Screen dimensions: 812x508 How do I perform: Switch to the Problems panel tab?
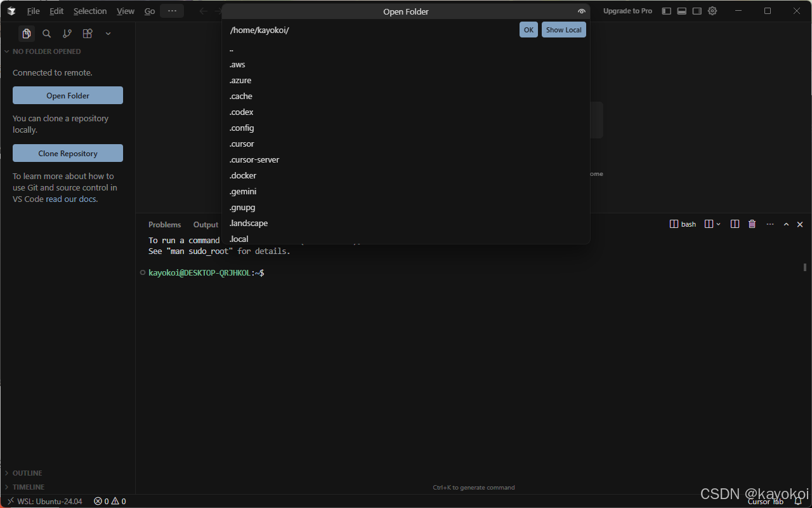point(164,225)
